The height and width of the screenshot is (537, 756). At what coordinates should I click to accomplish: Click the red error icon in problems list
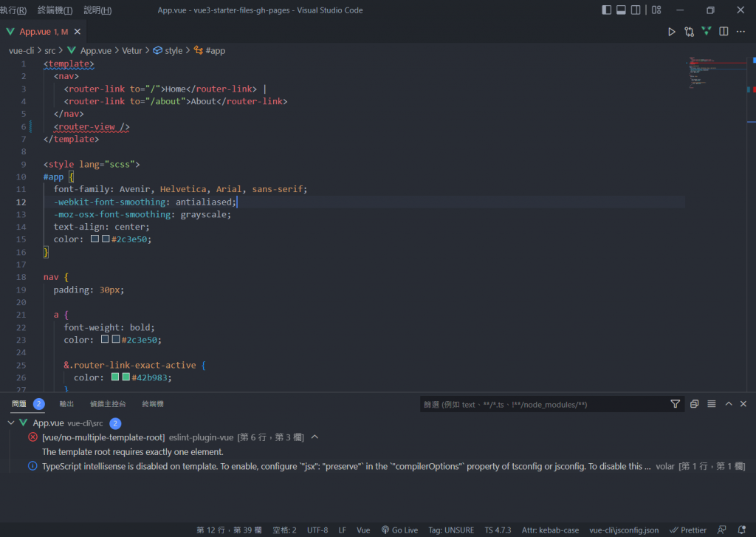point(32,437)
